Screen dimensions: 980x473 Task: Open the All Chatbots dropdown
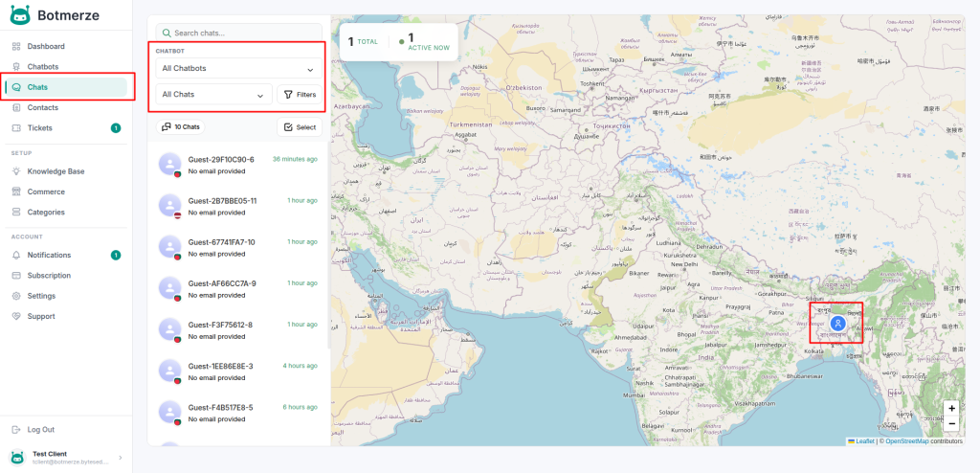(x=238, y=68)
